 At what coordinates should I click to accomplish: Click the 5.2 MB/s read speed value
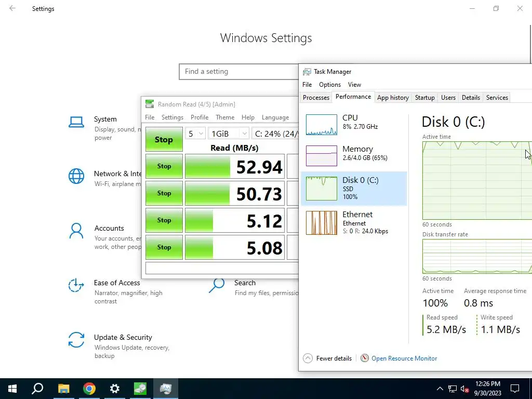(446, 329)
